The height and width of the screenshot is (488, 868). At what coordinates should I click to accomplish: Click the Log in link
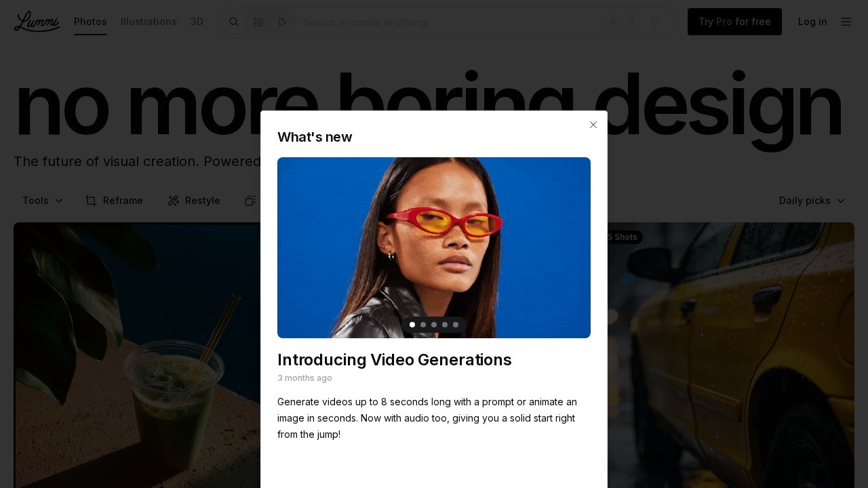click(812, 22)
